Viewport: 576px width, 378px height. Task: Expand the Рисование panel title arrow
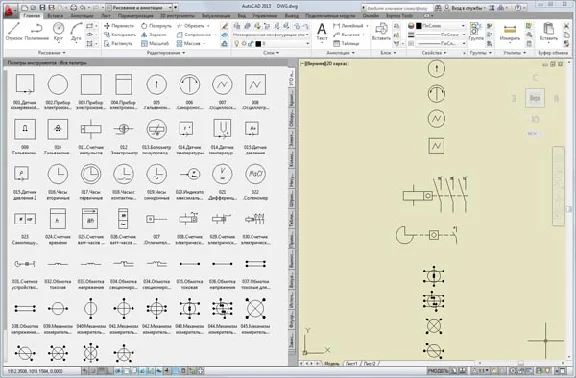point(64,53)
